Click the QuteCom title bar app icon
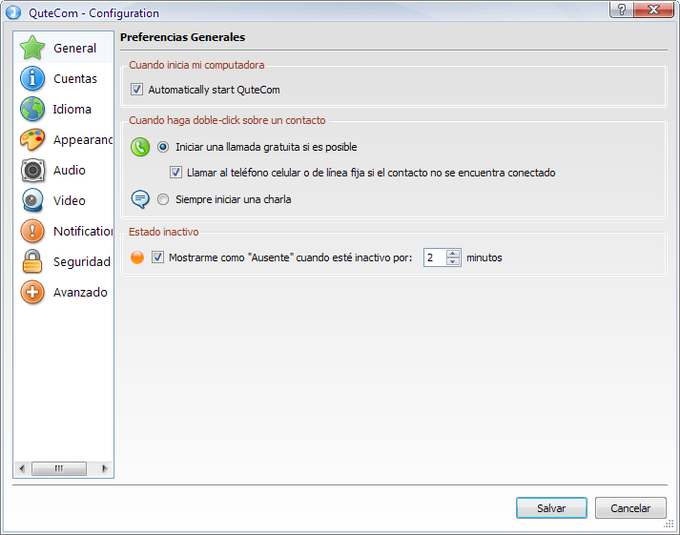 13,12
